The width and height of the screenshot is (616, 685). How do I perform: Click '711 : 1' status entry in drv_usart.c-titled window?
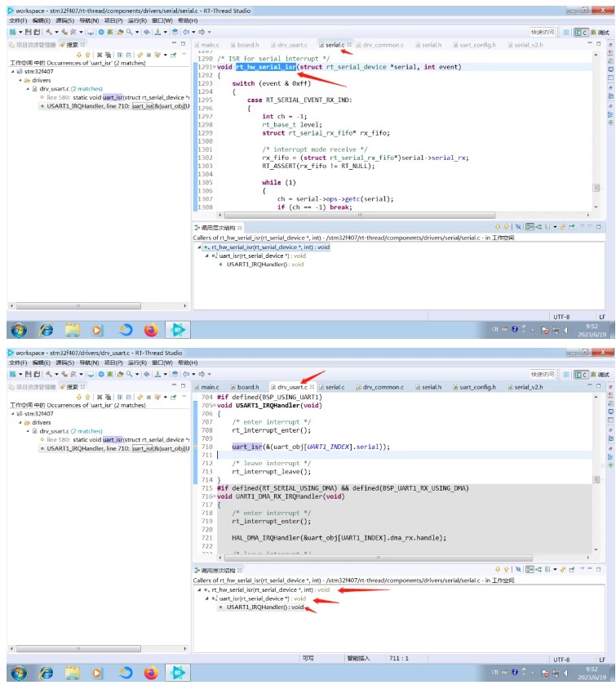399,658
